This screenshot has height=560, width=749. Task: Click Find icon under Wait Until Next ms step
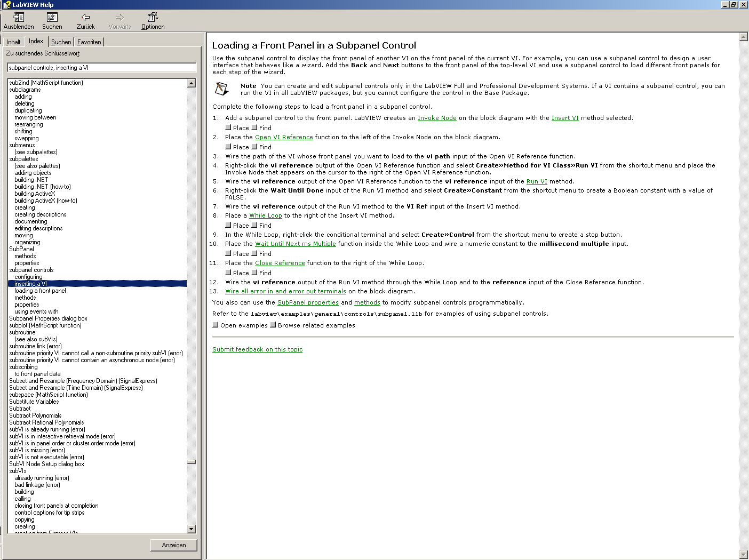pyautogui.click(x=254, y=253)
